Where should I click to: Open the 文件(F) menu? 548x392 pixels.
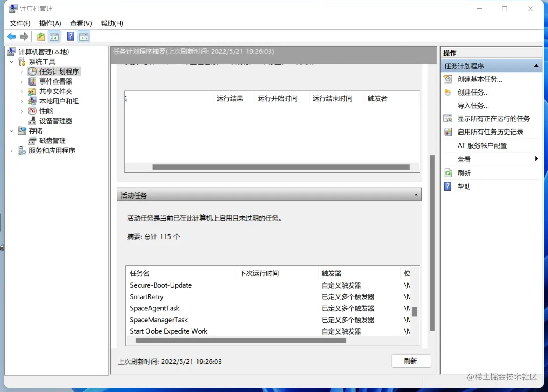20,23
